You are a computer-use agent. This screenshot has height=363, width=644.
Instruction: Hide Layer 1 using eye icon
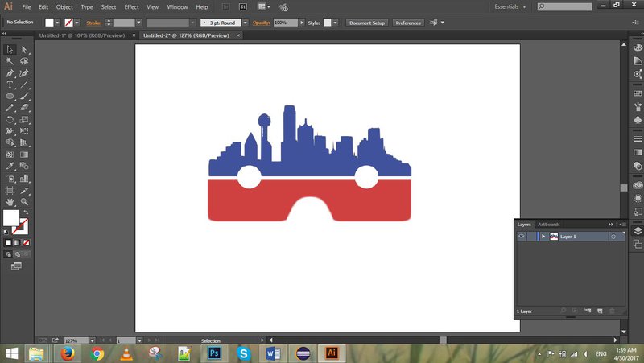pos(522,237)
